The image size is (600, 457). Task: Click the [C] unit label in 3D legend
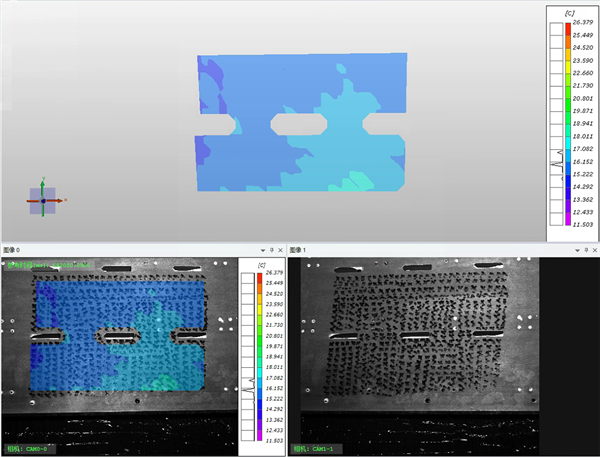click(x=569, y=13)
